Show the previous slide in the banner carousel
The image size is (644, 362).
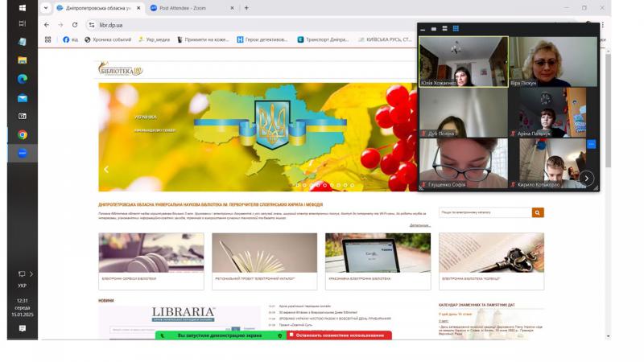(106, 169)
